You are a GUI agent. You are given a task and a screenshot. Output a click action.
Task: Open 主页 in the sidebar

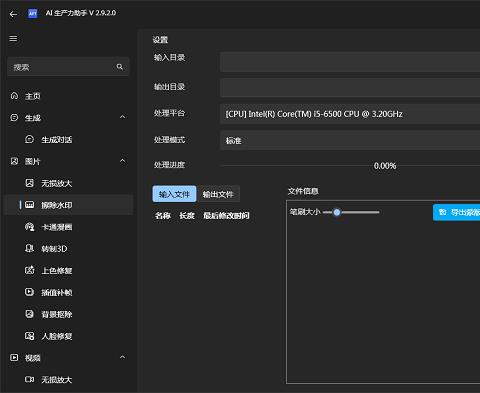[68, 96]
